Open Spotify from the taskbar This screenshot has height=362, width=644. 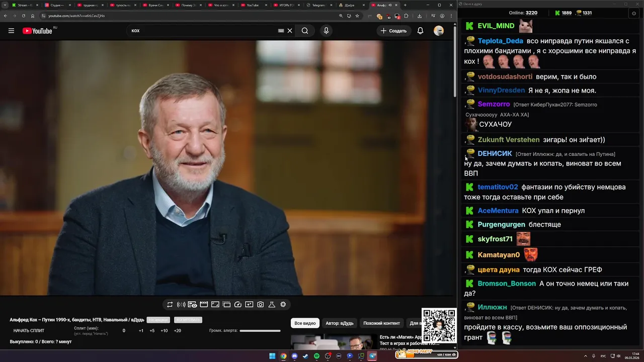pyautogui.click(x=316, y=356)
